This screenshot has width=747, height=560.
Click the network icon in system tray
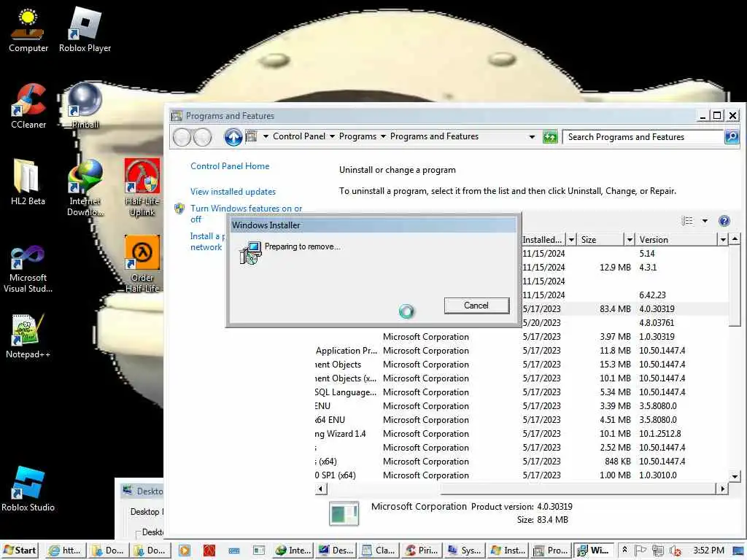(x=658, y=551)
